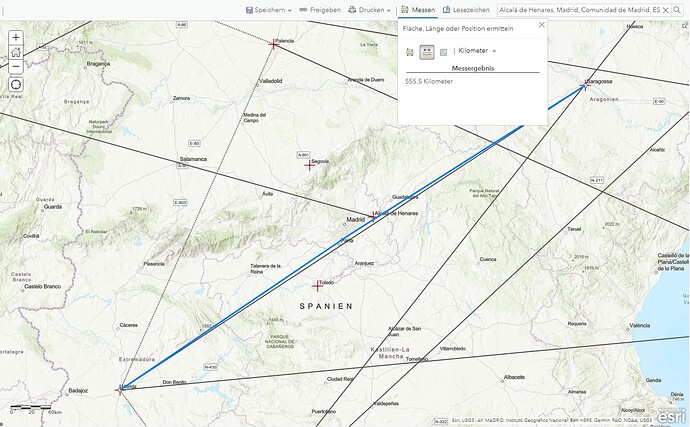Open the Drucken print dropdown

tap(369, 10)
